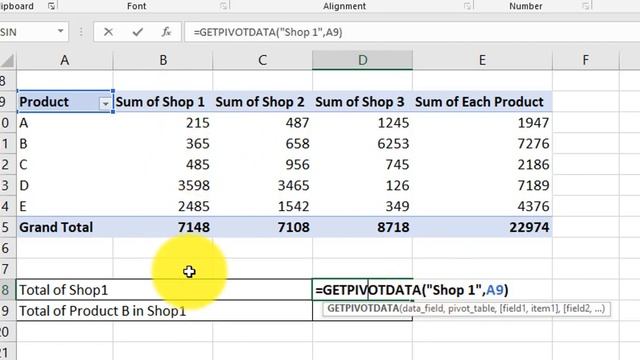The image size is (640, 360).
Task: Select product row label E
Action: (x=64, y=206)
